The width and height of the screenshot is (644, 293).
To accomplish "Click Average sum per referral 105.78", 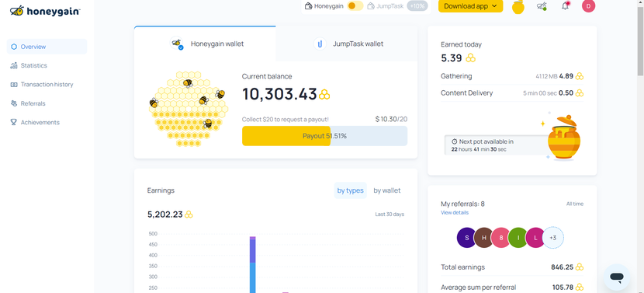I will 563,288.
